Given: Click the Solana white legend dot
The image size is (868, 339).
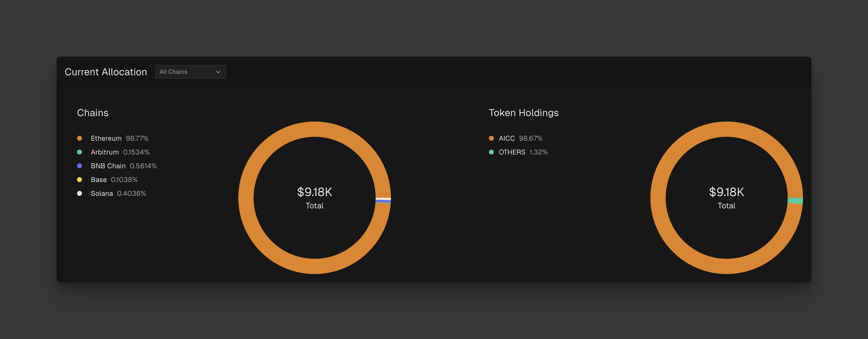Looking at the screenshot, I should (80, 194).
